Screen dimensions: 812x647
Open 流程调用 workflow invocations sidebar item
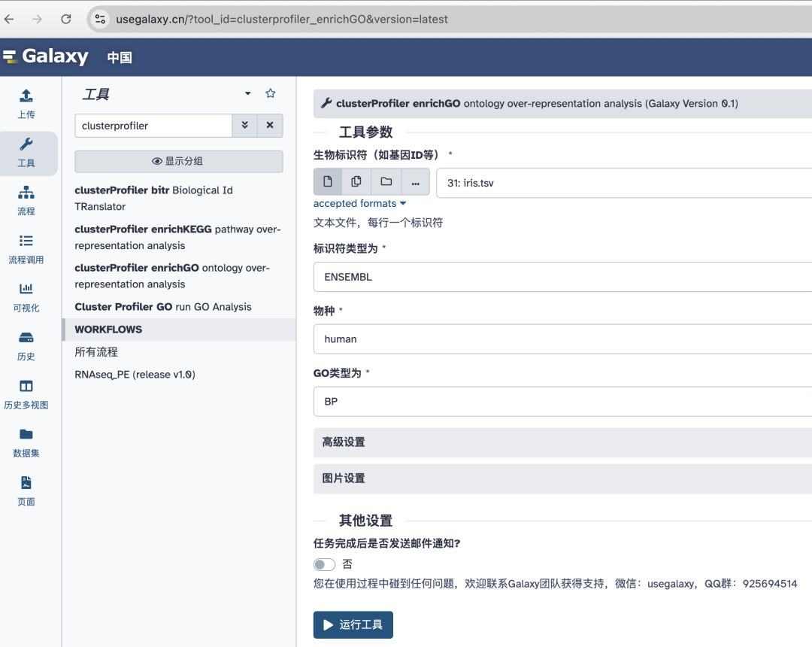[x=26, y=249]
